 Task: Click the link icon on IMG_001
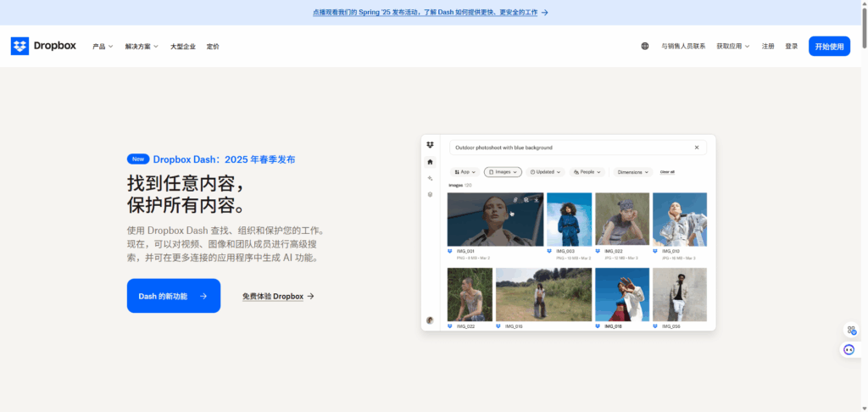pyautogui.click(x=515, y=199)
